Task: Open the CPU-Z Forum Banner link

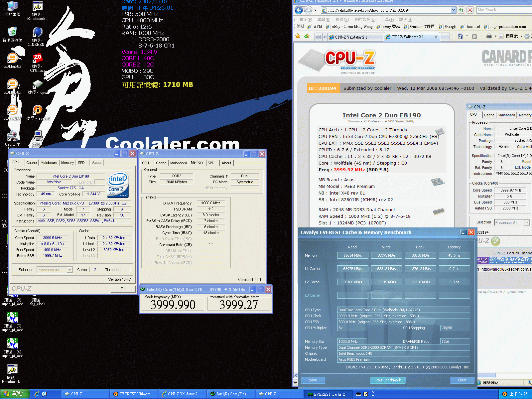Action: pos(512,253)
